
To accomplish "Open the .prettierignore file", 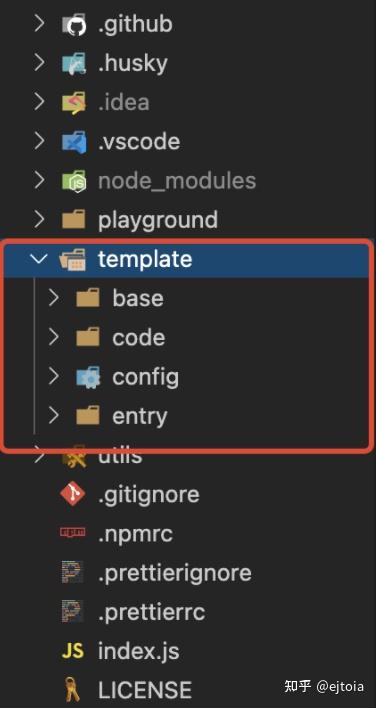I will coord(175,573).
